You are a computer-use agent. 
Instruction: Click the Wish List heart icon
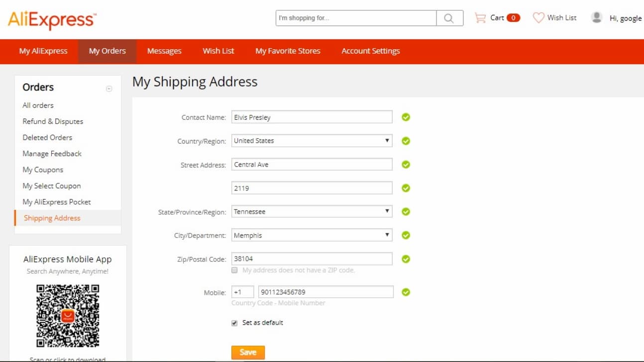tap(538, 18)
